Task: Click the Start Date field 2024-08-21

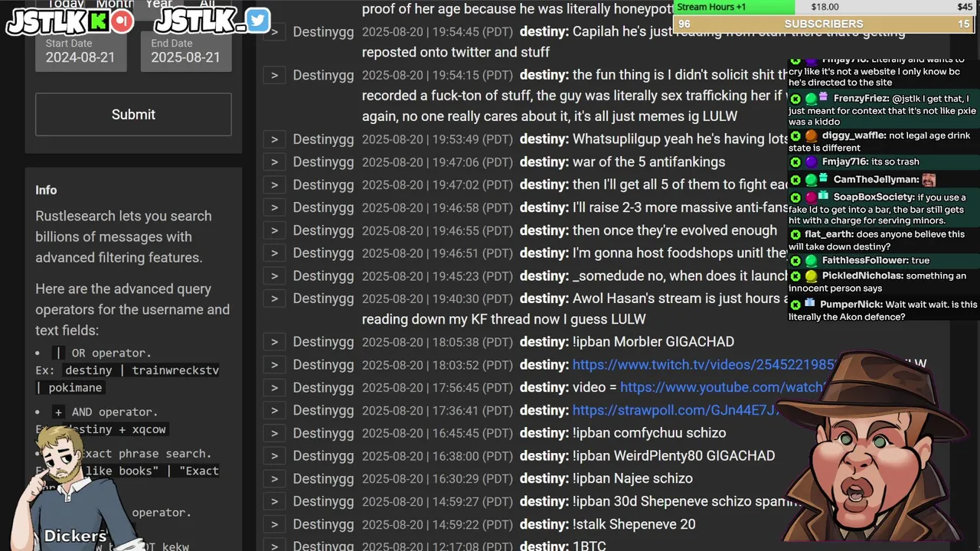Action: click(81, 51)
